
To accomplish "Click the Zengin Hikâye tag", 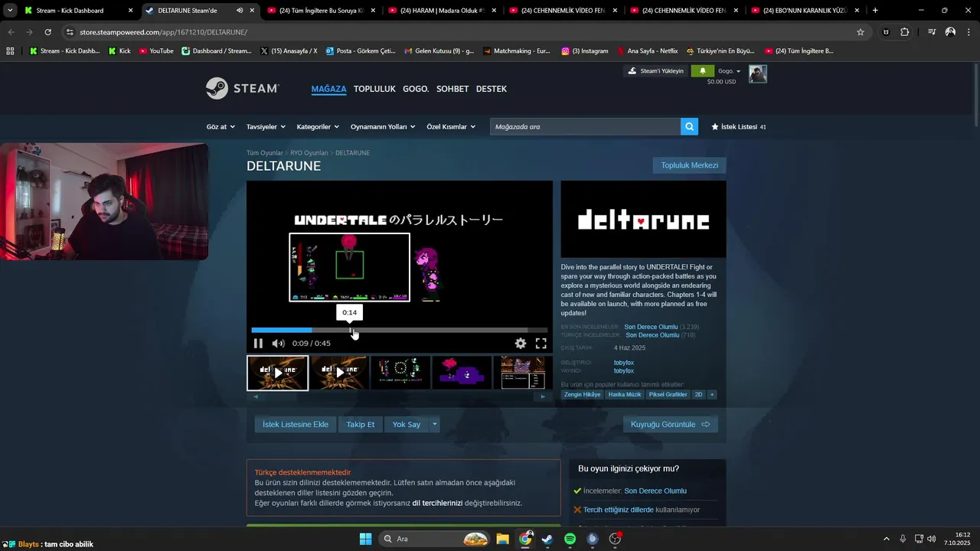I will point(582,395).
